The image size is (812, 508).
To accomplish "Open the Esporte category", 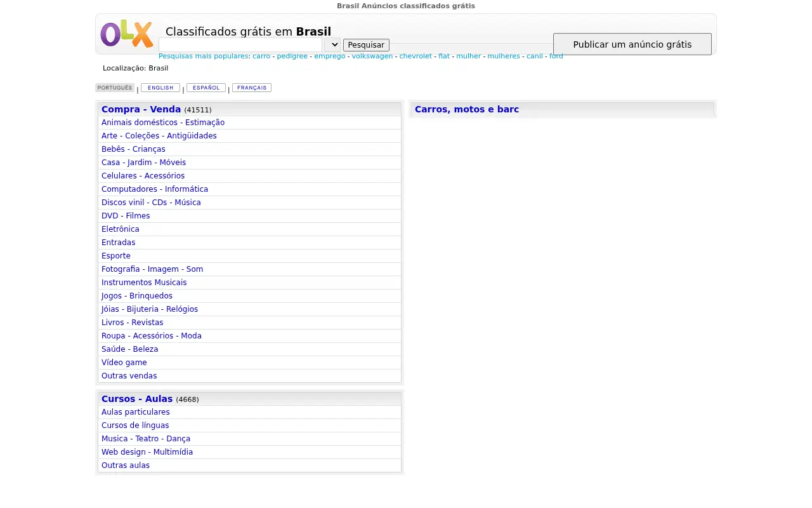I will point(116,256).
